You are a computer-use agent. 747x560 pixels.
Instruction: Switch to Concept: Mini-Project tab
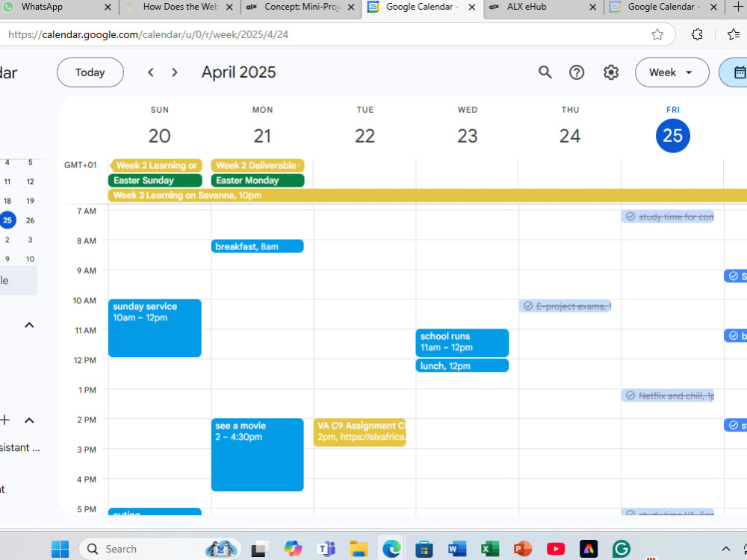(300, 7)
